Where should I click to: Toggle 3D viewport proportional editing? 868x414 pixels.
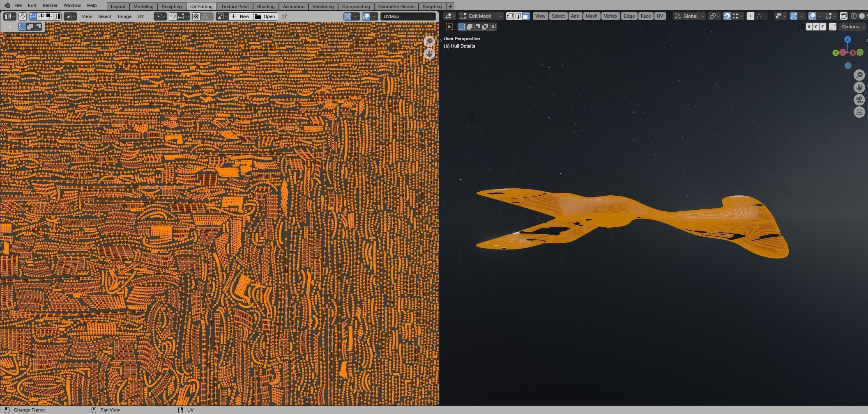coord(750,16)
